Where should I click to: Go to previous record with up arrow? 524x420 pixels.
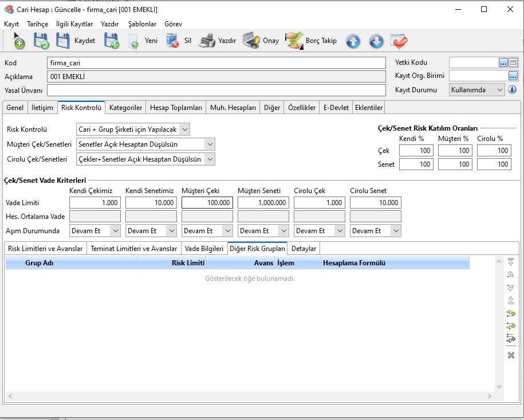[x=353, y=41]
